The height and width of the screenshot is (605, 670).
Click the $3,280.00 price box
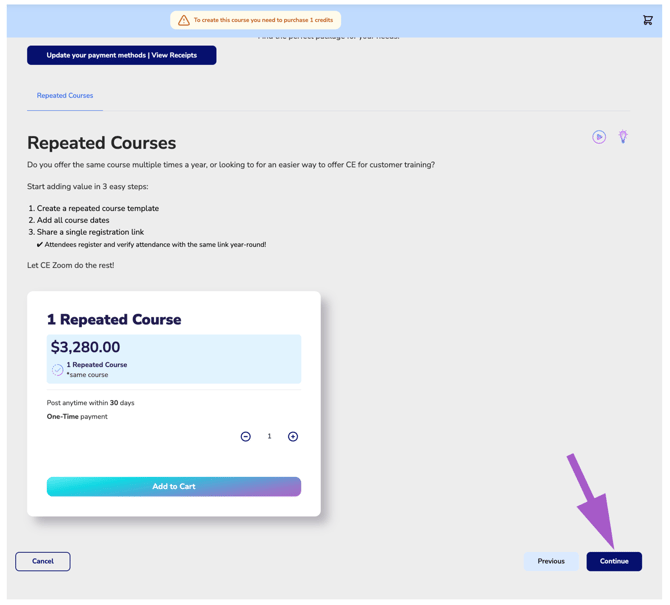pos(174,359)
